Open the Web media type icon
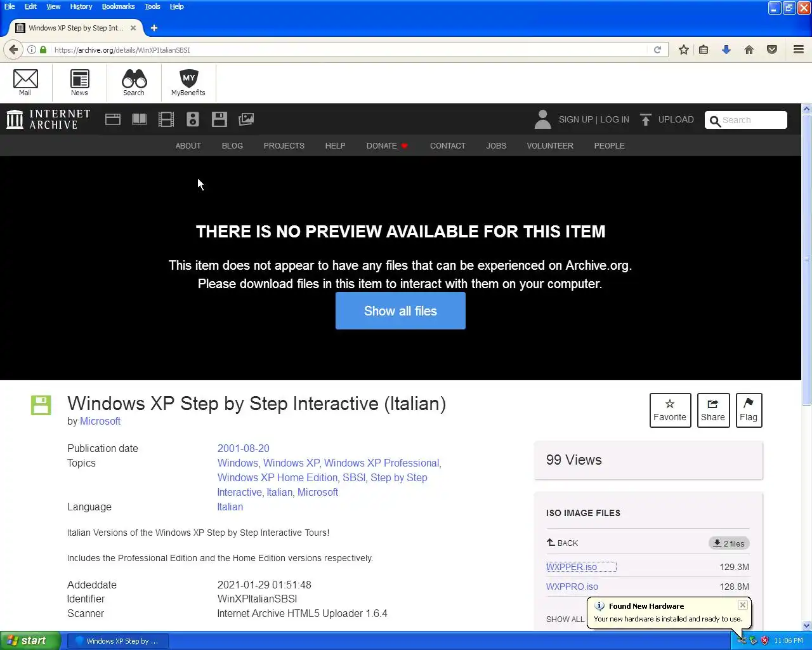The image size is (812, 650). [113, 119]
